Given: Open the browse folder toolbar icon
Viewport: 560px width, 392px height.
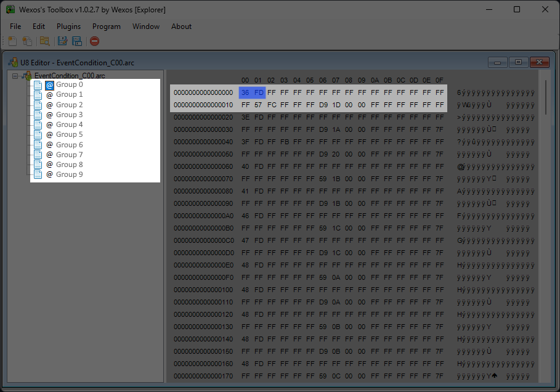Looking at the screenshot, I should click(44, 41).
